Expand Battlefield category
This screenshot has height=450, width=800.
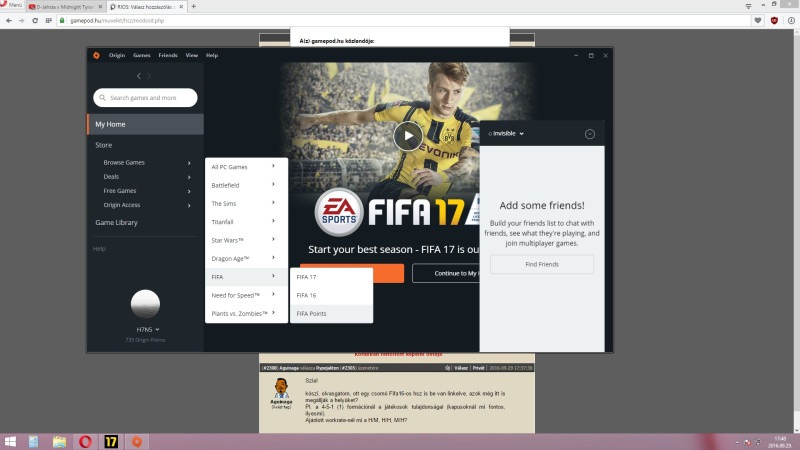tap(246, 185)
